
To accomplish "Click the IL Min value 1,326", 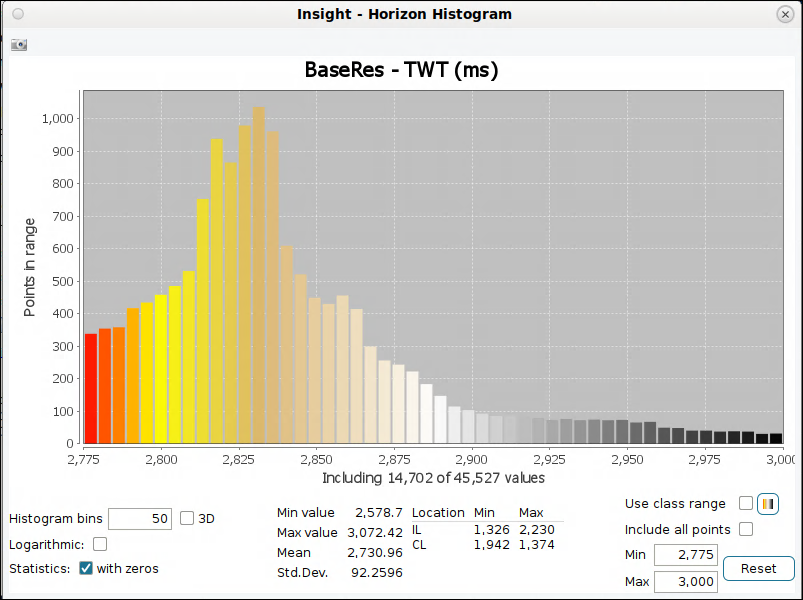I will pyautogui.click(x=492, y=529).
